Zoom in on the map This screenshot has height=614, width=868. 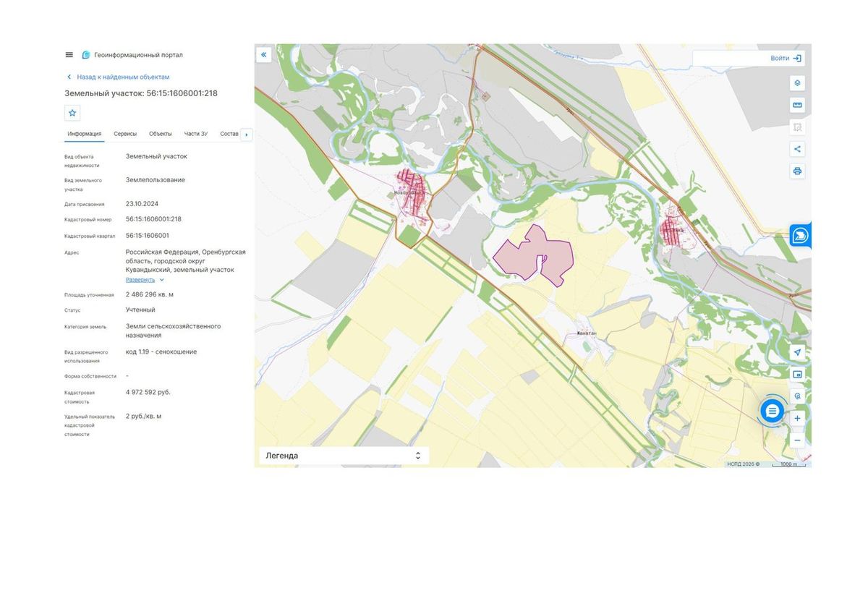click(x=797, y=418)
